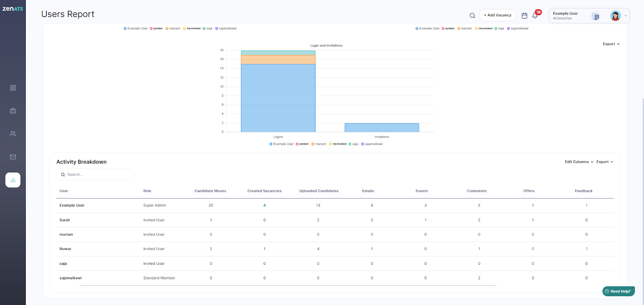Click the Activity Breakdown heading
The height and width of the screenshot is (305, 644).
click(81, 162)
